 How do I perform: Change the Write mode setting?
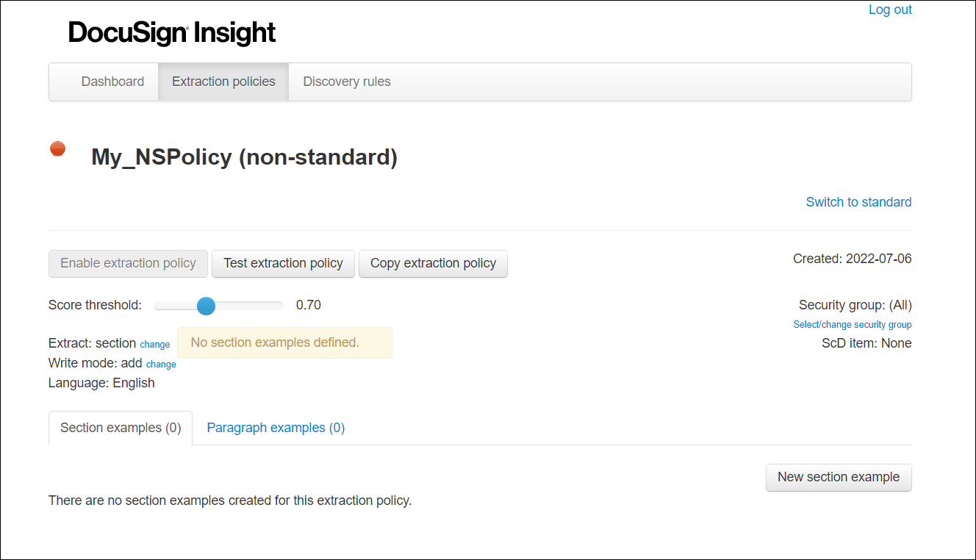[x=161, y=364]
